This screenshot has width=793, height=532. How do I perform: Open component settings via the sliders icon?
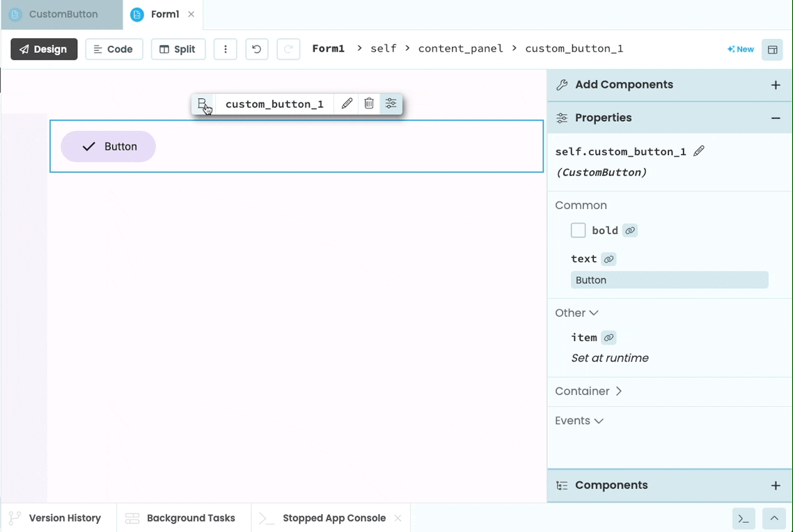click(x=391, y=103)
